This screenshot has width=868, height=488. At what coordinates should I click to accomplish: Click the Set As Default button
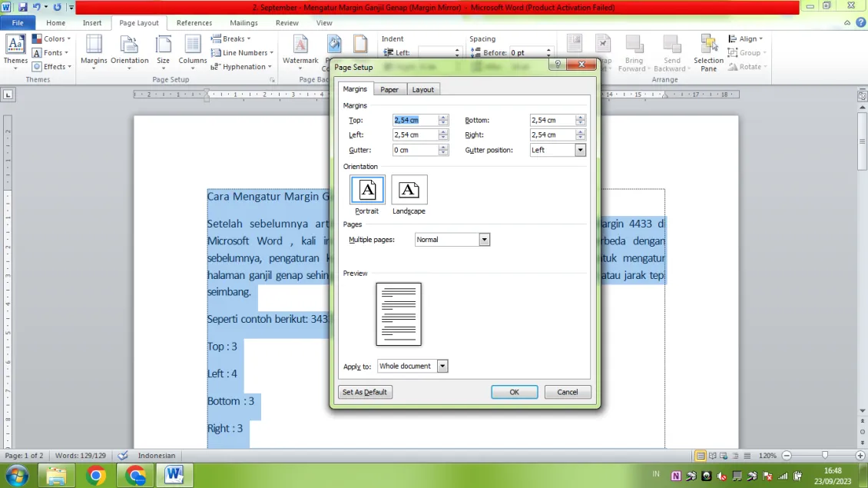point(365,392)
